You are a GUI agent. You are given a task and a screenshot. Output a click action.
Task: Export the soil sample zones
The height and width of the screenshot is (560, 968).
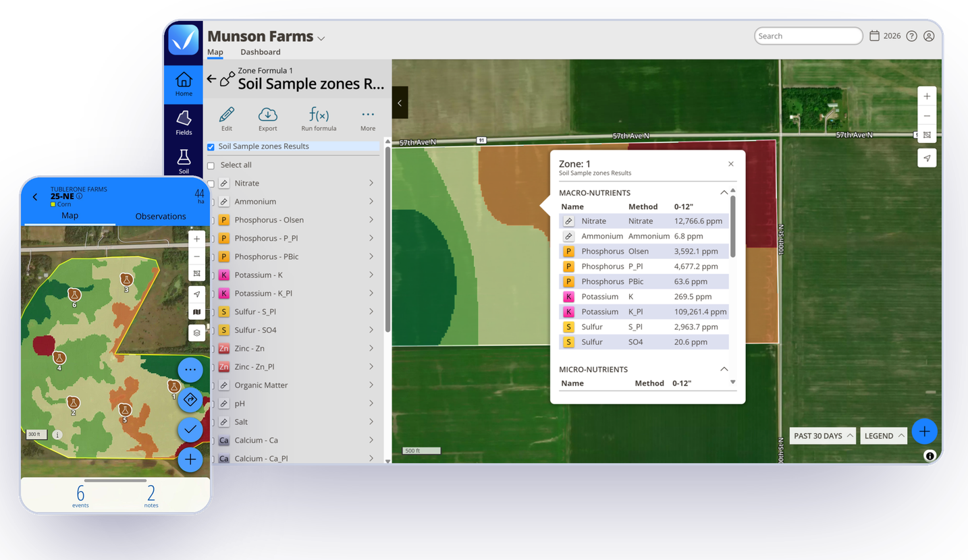[x=268, y=119]
